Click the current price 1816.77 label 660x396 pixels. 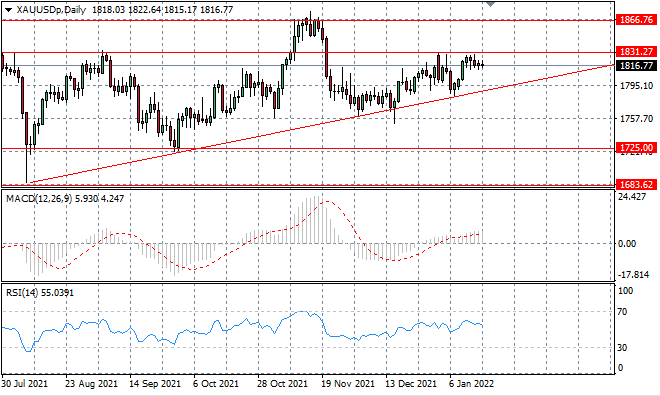click(x=636, y=65)
